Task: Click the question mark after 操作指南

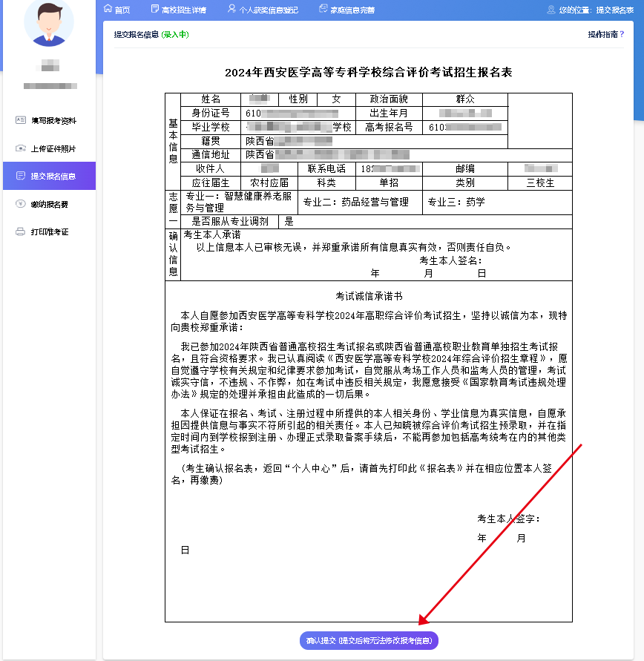Action: point(622,34)
